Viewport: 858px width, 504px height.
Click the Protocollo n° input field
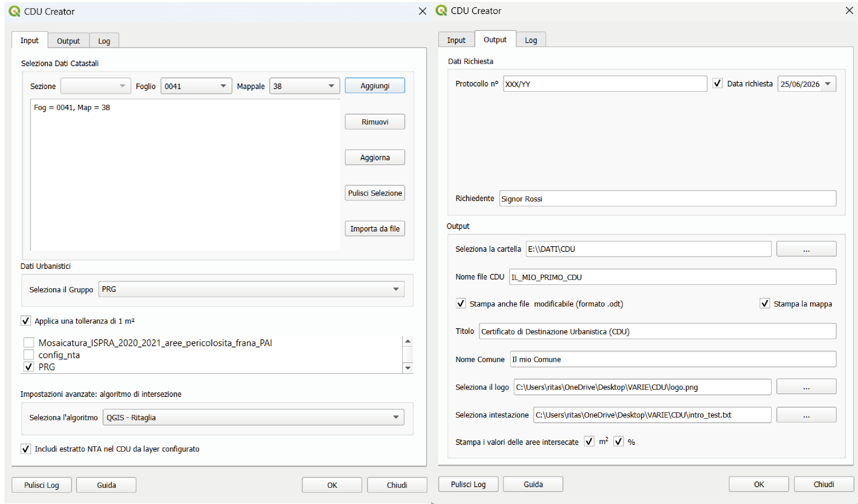pos(605,84)
